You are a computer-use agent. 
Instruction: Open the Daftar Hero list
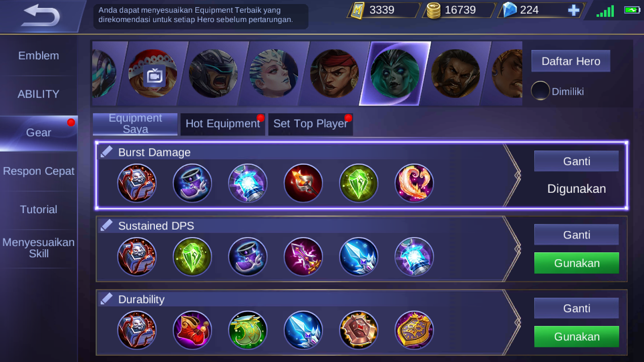(x=571, y=61)
